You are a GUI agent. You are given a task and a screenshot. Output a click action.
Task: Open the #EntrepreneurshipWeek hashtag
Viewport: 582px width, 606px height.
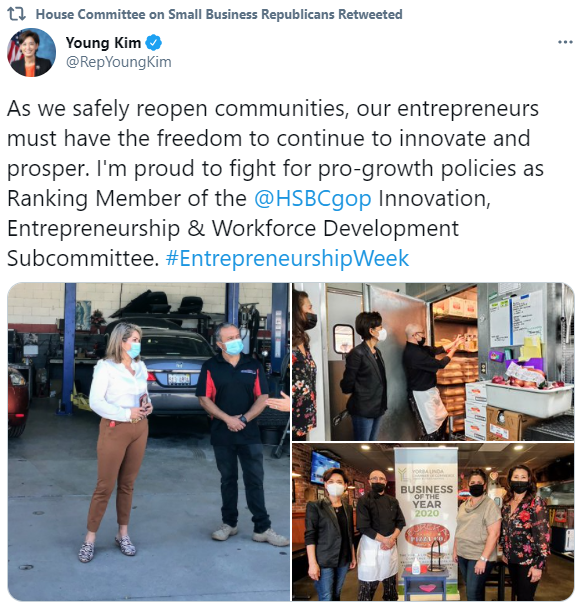(287, 258)
